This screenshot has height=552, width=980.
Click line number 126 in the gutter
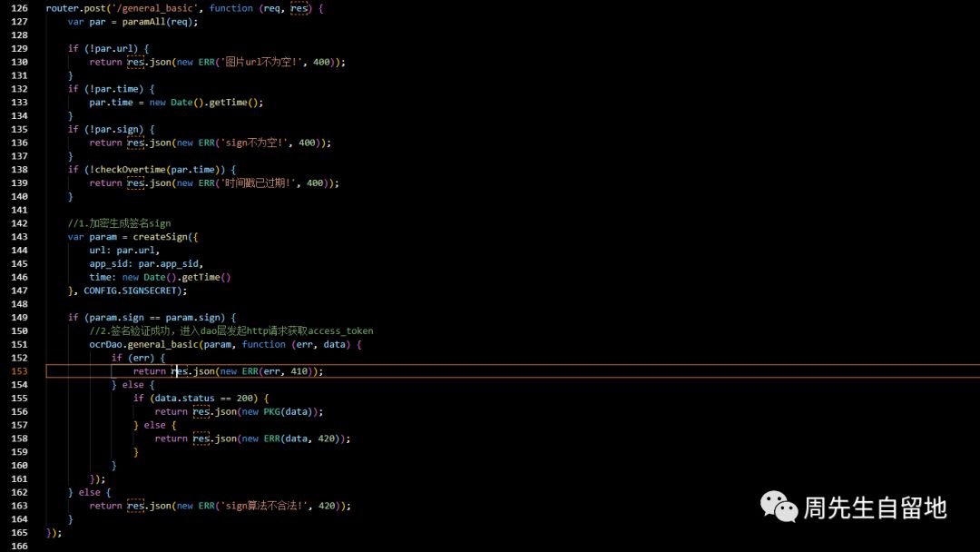tap(18, 8)
